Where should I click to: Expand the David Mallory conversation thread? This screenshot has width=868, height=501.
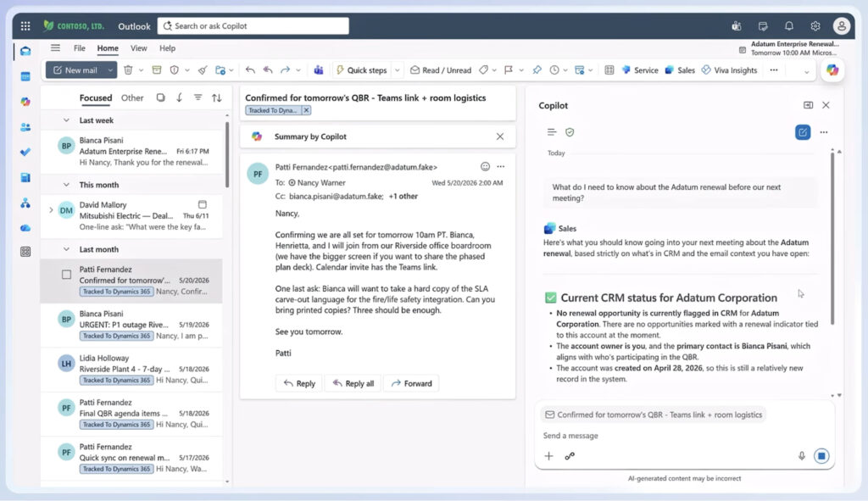click(51, 210)
